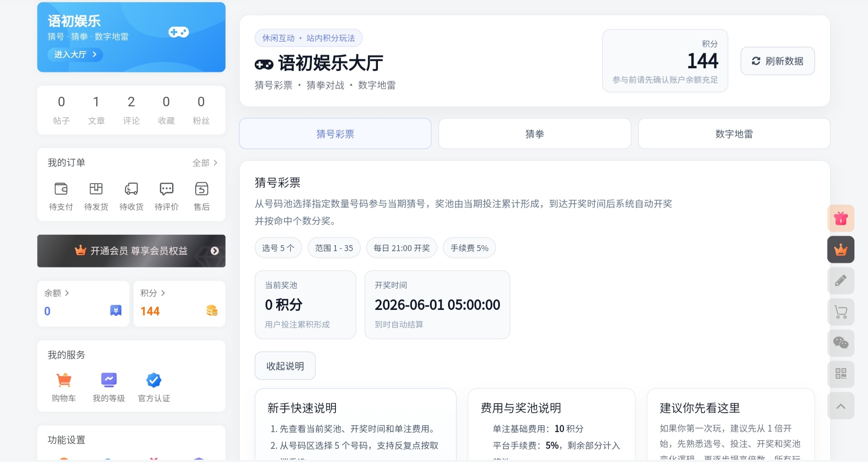Open 文章 count stat
Image resolution: width=868 pixels, height=462 pixels.
pos(96,110)
